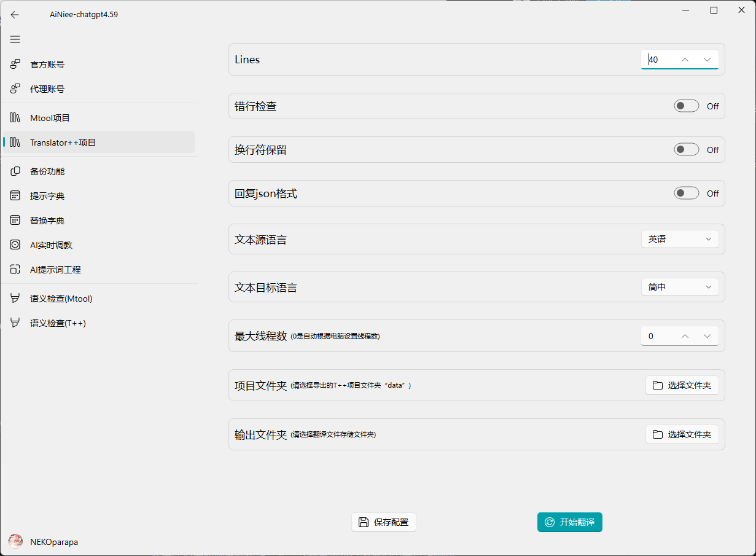756x556 pixels.
Task: Open the 文本源语言 dropdown showing 英语
Action: click(680, 239)
